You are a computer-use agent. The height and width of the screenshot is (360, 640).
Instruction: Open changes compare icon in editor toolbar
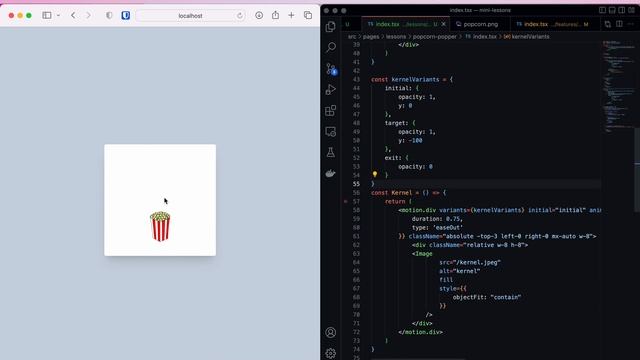pos(608,24)
